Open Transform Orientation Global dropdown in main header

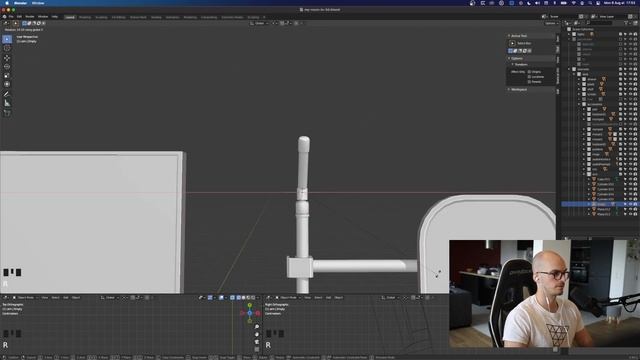click(260, 23)
